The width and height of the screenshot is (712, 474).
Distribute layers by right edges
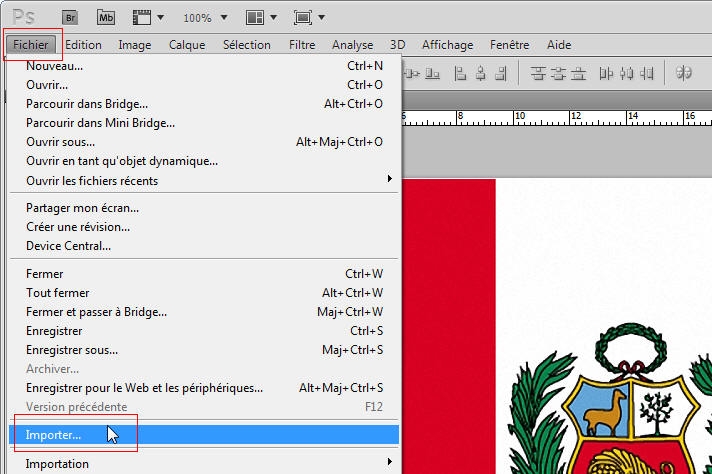647,73
